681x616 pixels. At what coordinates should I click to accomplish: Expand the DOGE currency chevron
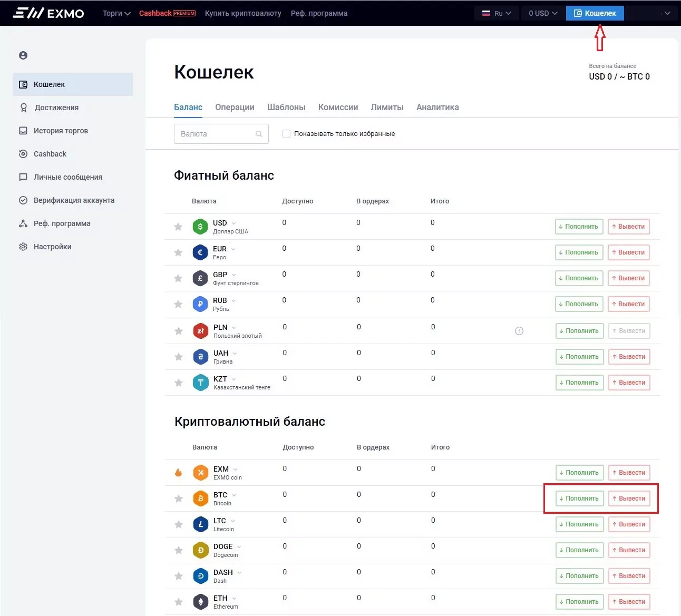(239, 546)
